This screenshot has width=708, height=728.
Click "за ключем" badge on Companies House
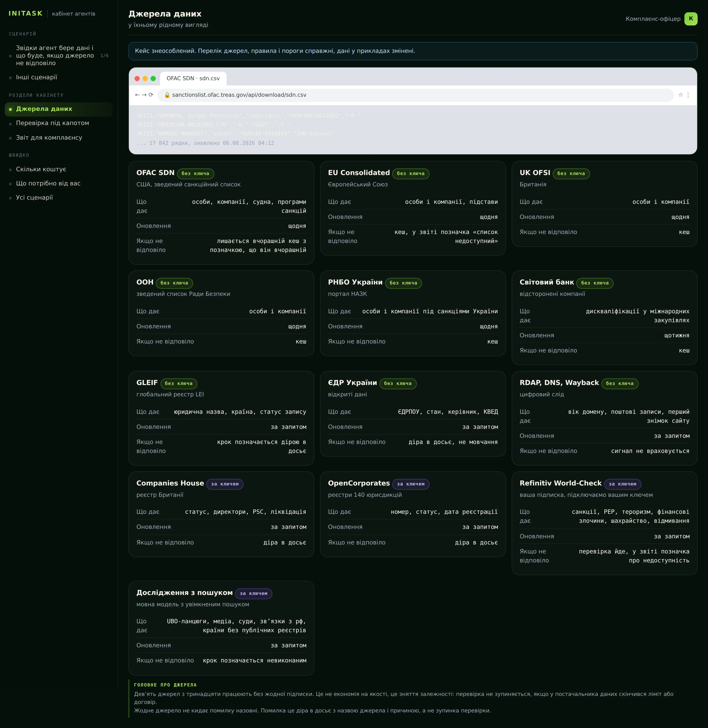click(225, 484)
